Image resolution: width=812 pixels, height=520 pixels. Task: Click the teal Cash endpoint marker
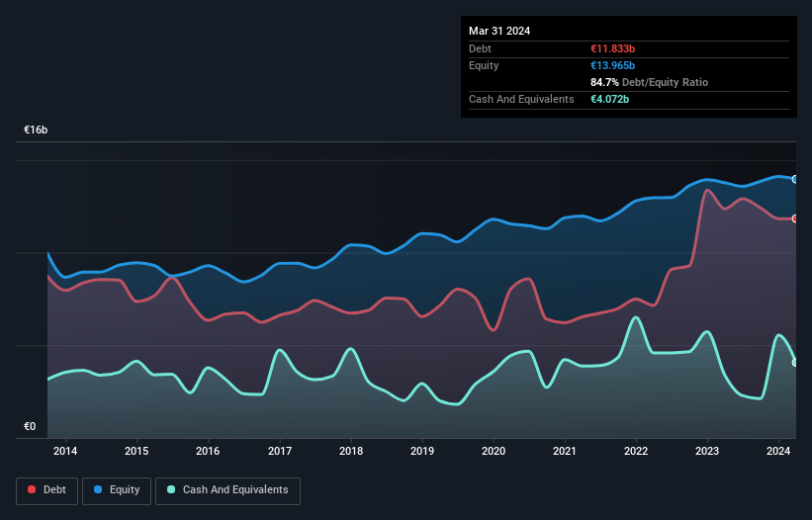[795, 362]
